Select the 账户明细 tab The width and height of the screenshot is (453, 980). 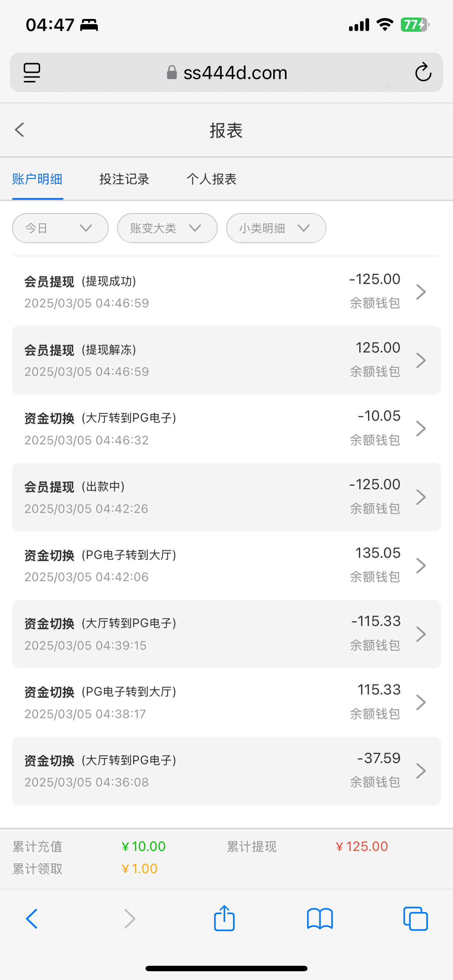37,179
